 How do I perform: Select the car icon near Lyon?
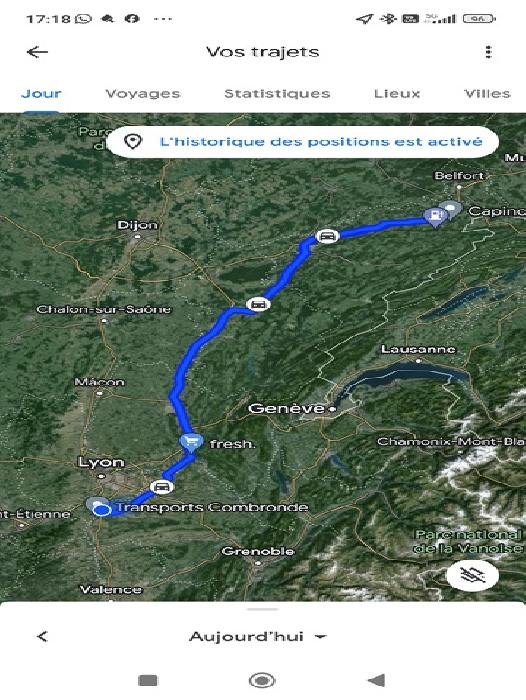click(x=162, y=487)
